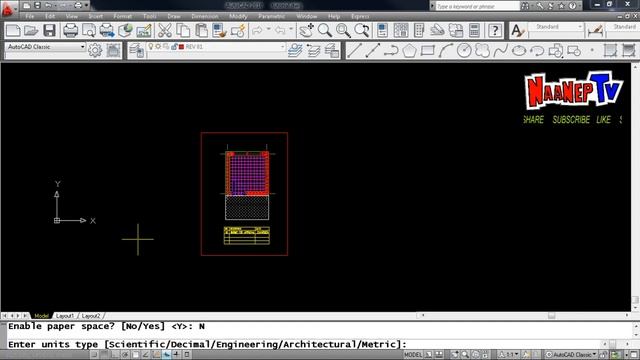Toggle Ortho mode in status bar
Screen dimensions: 640x360
(x=115, y=355)
